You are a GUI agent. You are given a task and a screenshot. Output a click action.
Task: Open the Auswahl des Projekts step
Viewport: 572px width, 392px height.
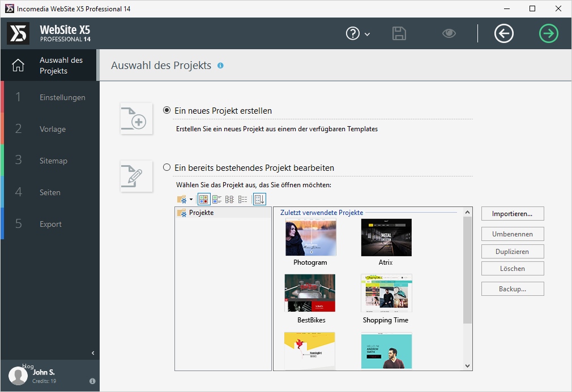(x=49, y=65)
